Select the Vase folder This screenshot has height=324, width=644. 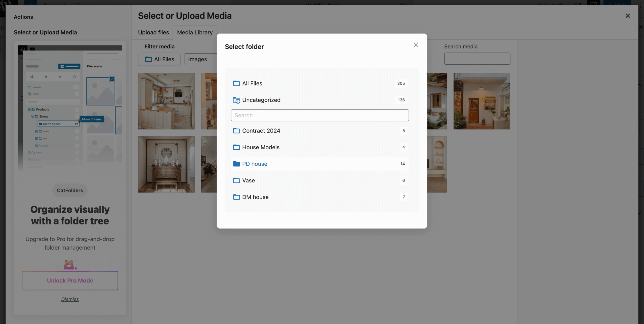click(320, 180)
